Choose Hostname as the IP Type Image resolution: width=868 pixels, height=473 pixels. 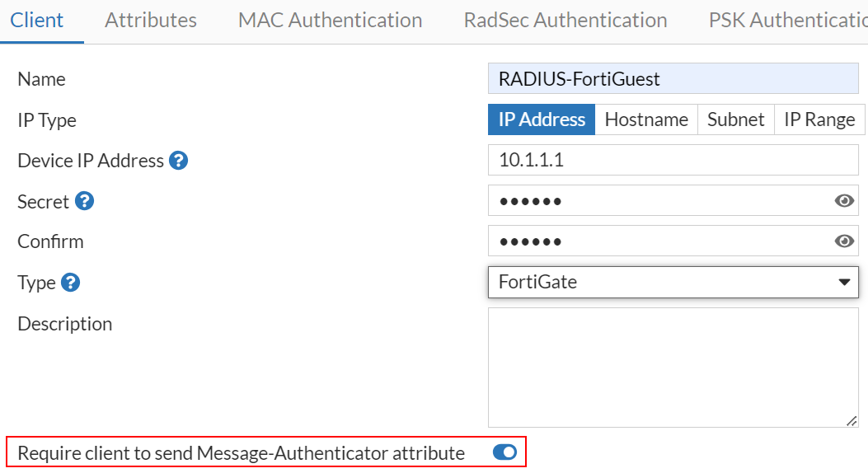(x=646, y=119)
